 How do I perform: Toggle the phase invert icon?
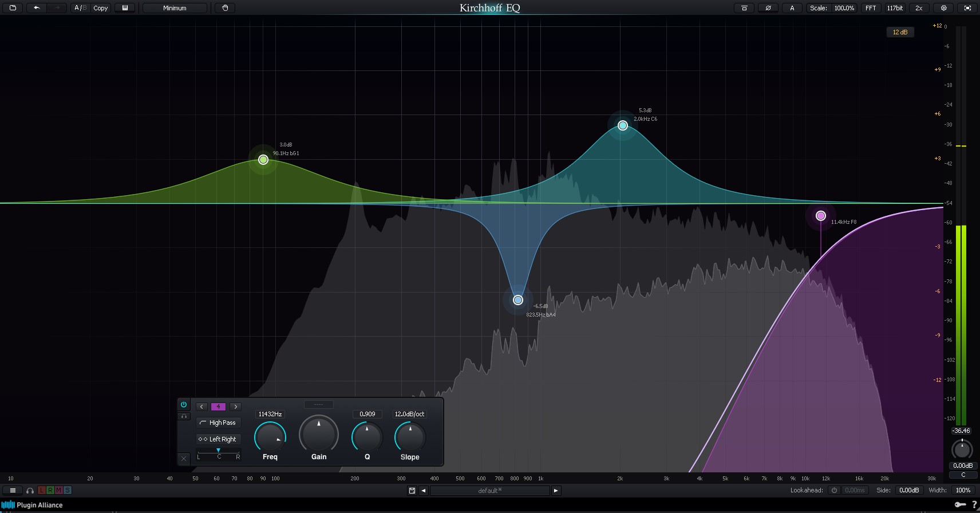pyautogui.click(x=768, y=8)
